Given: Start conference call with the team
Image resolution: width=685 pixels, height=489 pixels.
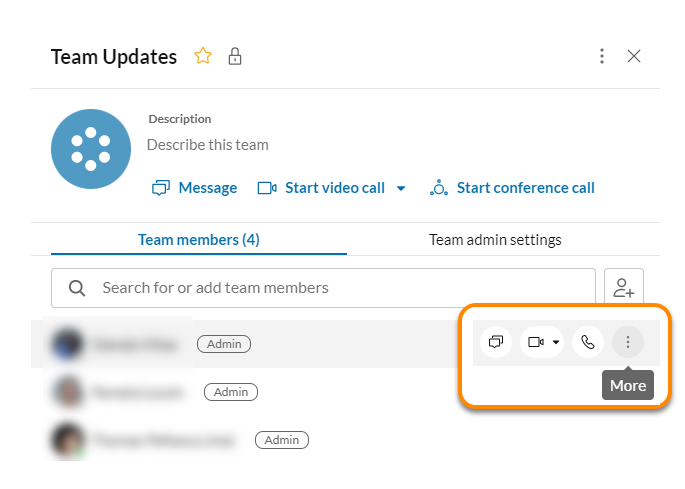Looking at the screenshot, I should pos(513,188).
